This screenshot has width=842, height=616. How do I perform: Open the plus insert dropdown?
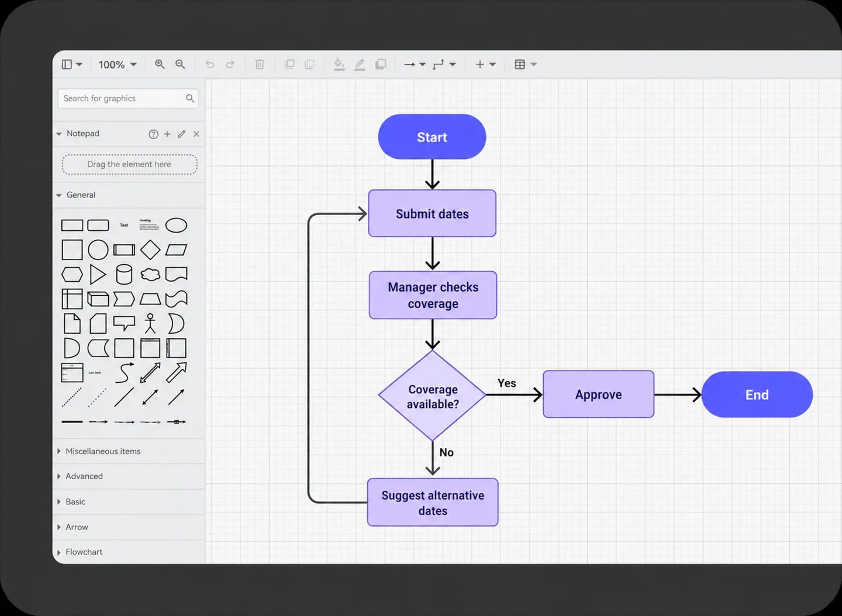[485, 64]
